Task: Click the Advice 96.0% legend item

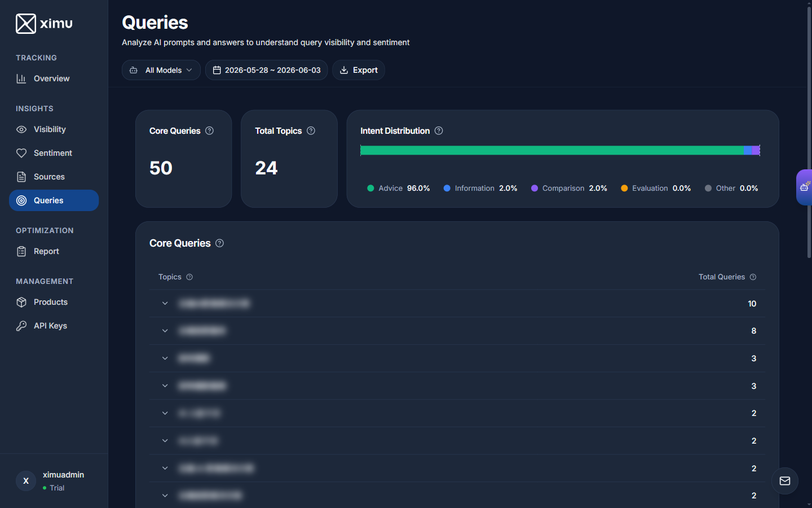Action: click(399, 188)
